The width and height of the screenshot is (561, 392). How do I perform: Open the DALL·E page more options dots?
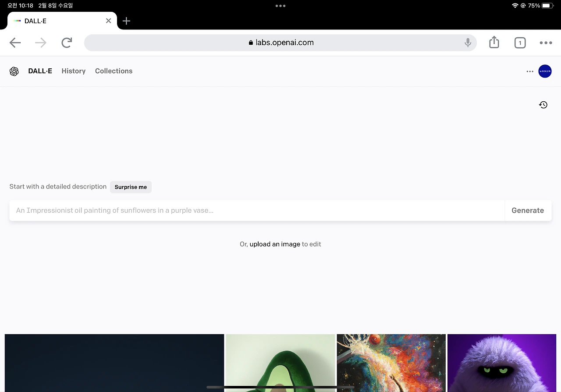(530, 71)
